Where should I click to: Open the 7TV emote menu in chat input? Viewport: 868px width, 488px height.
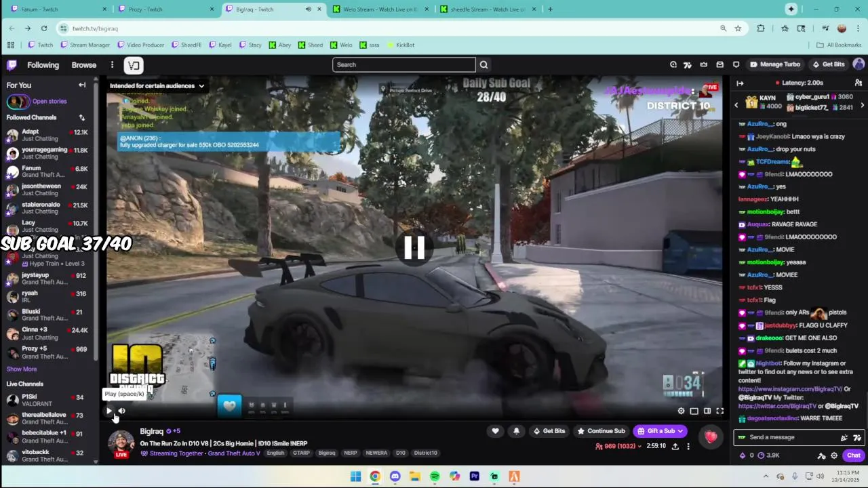(857, 438)
